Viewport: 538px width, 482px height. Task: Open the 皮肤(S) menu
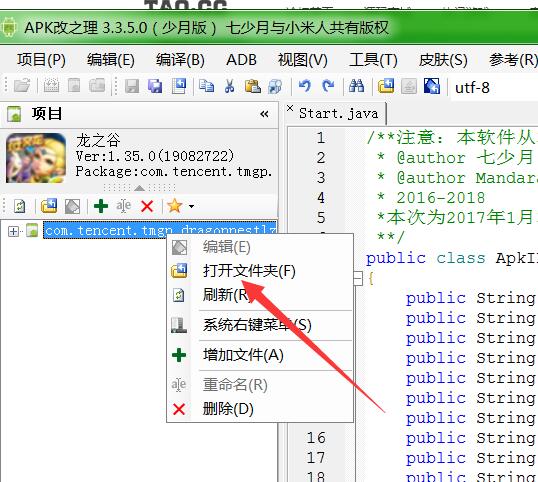tap(443, 60)
